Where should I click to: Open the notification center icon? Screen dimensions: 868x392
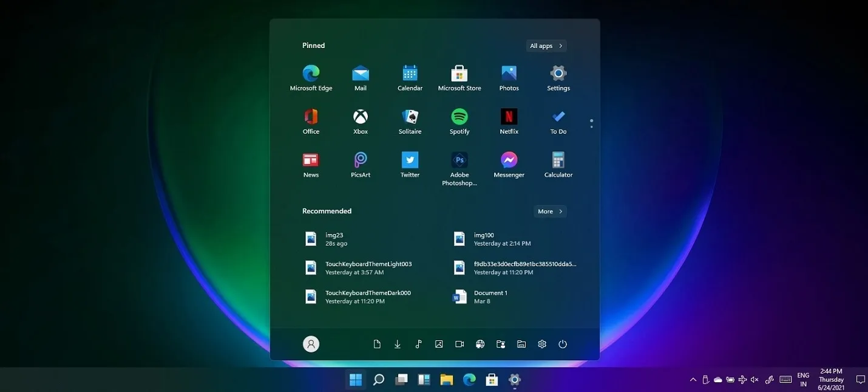(860, 380)
